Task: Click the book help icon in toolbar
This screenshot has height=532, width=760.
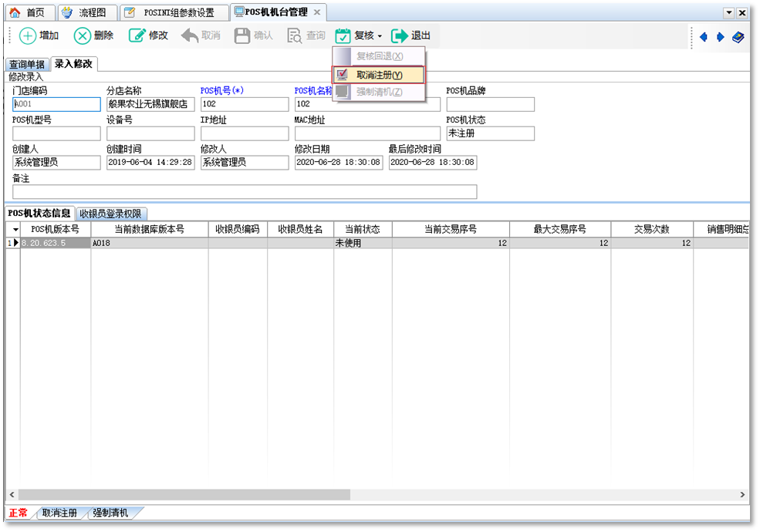Action: point(738,36)
